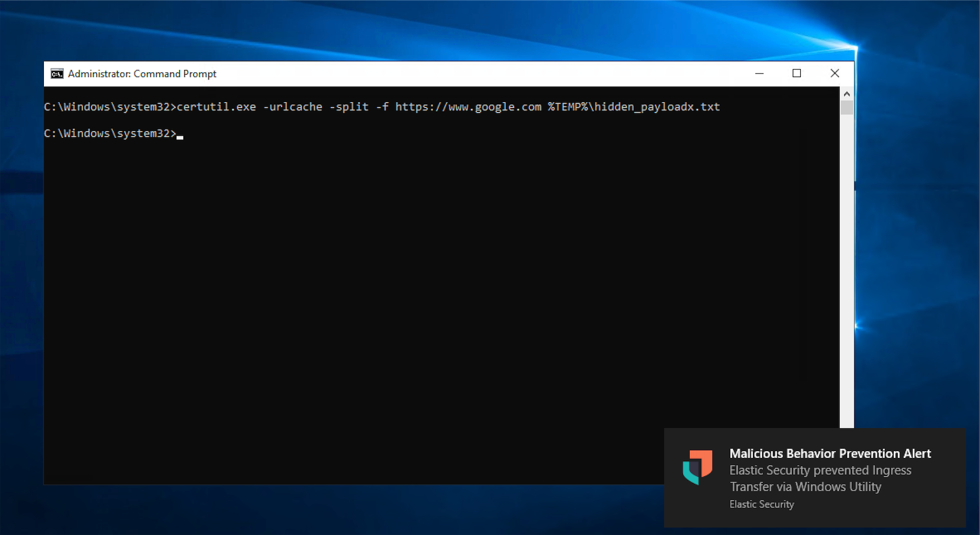Open the Malicious Behavior Prevention Alert title
The height and width of the screenshot is (535, 980).
[830, 453]
